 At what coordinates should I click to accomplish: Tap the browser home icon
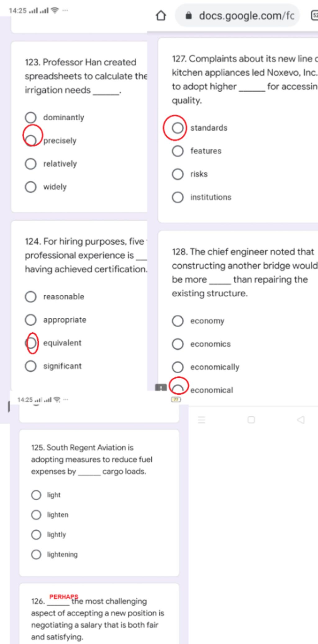(161, 15)
